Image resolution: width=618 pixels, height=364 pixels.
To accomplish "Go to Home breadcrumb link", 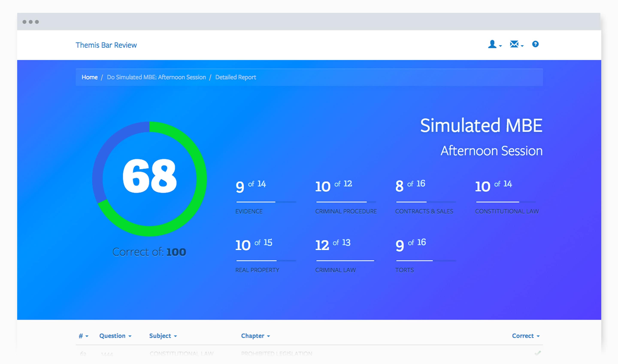I will pyautogui.click(x=89, y=77).
